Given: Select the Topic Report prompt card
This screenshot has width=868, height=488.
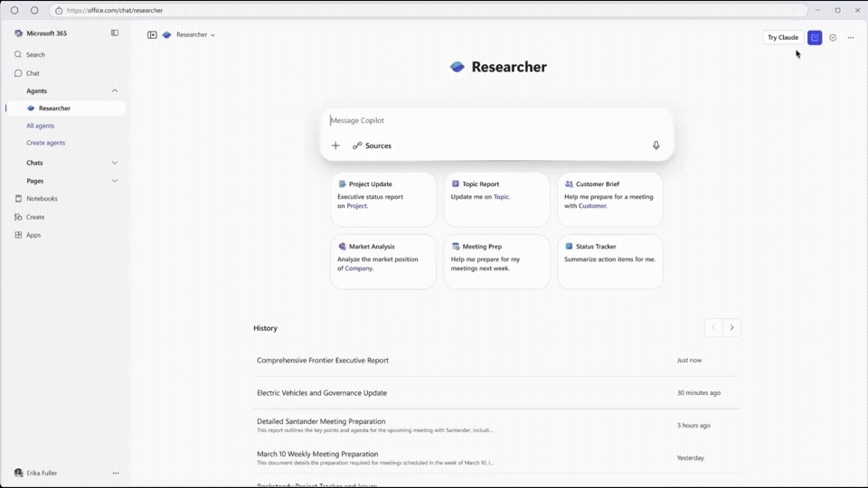Looking at the screenshot, I should point(496,199).
